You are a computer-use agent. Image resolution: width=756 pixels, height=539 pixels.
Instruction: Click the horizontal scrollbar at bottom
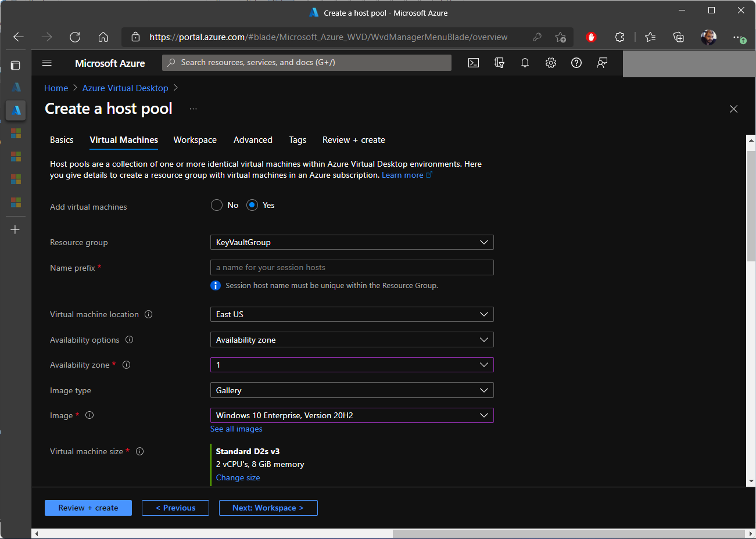point(569,534)
